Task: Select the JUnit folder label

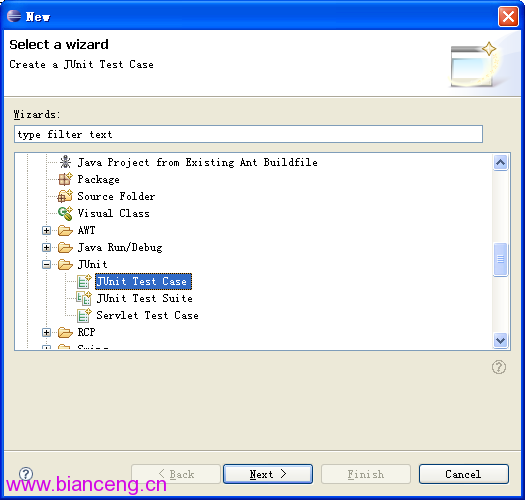Action: pyautogui.click(x=92, y=265)
